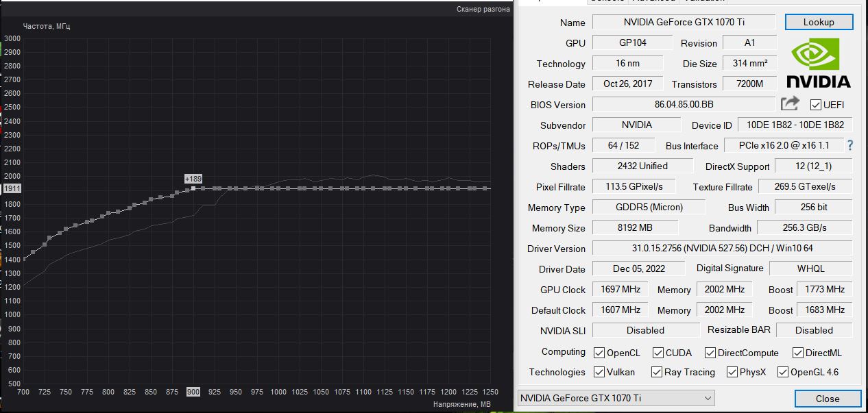Toggle the OpenCL checkbox
This screenshot has height=413, width=868.
599,353
